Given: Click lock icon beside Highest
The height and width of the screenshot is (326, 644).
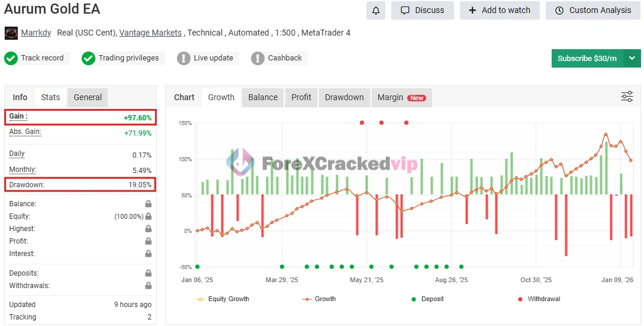Looking at the screenshot, I should [x=148, y=229].
